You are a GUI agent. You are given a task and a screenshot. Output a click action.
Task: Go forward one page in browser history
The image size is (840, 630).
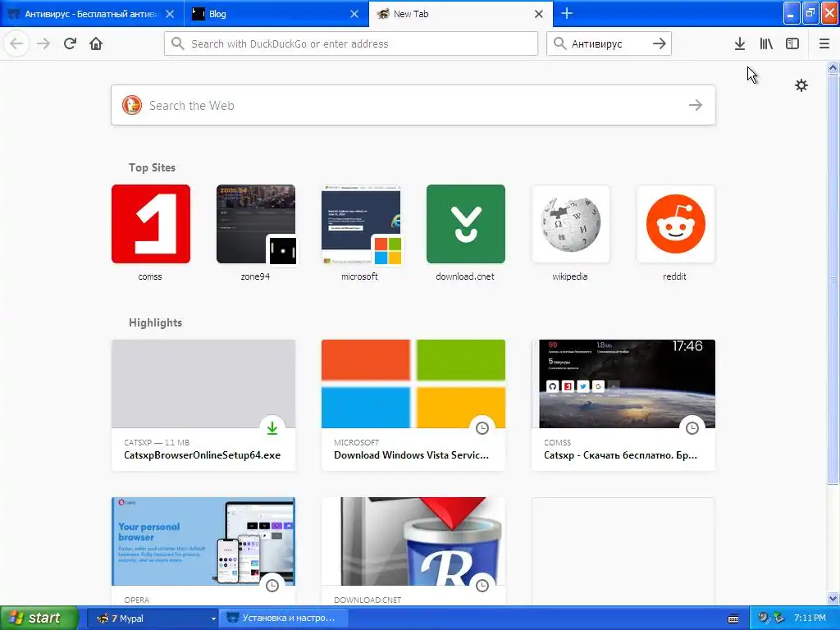point(43,43)
